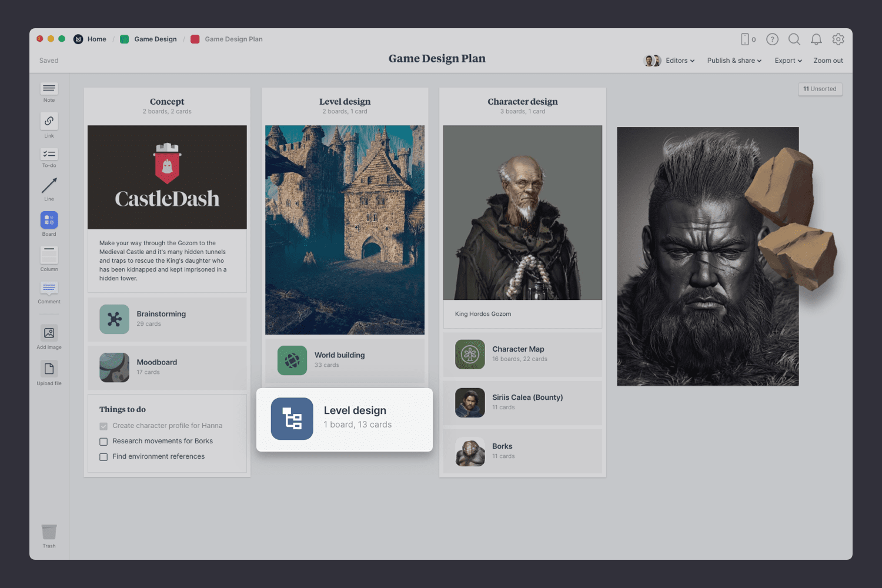Click the editors avatar pictures
The height and width of the screenshot is (588, 882).
coord(653,61)
